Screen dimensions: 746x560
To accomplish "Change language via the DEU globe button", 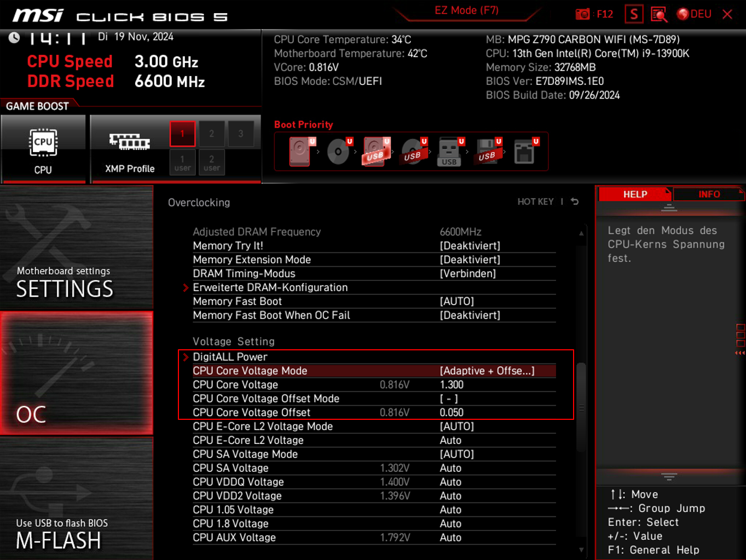I will pos(694,14).
